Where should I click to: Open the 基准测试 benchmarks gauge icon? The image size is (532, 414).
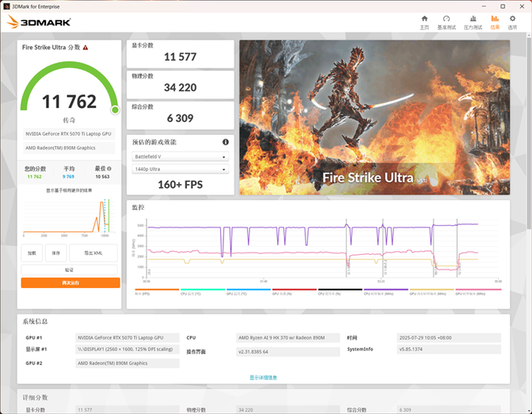446,22
